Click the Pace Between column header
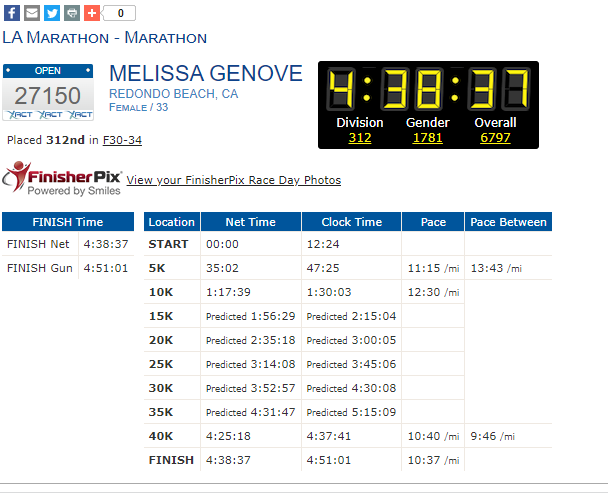The image size is (608, 493). coord(508,222)
